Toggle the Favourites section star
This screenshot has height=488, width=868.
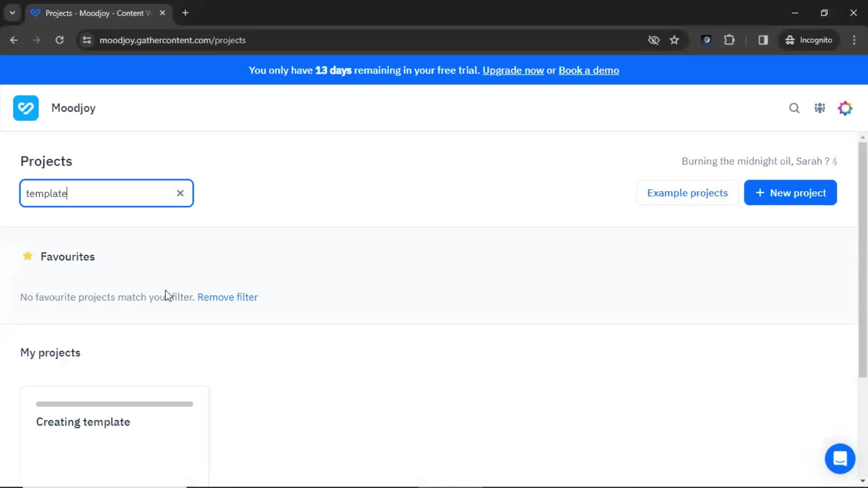(x=28, y=256)
